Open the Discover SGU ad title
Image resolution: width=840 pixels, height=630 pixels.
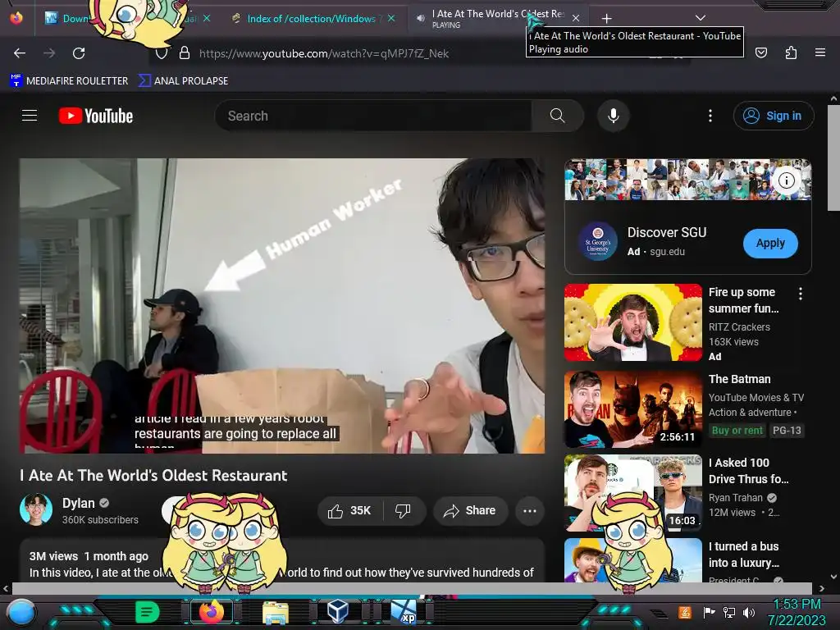(667, 232)
